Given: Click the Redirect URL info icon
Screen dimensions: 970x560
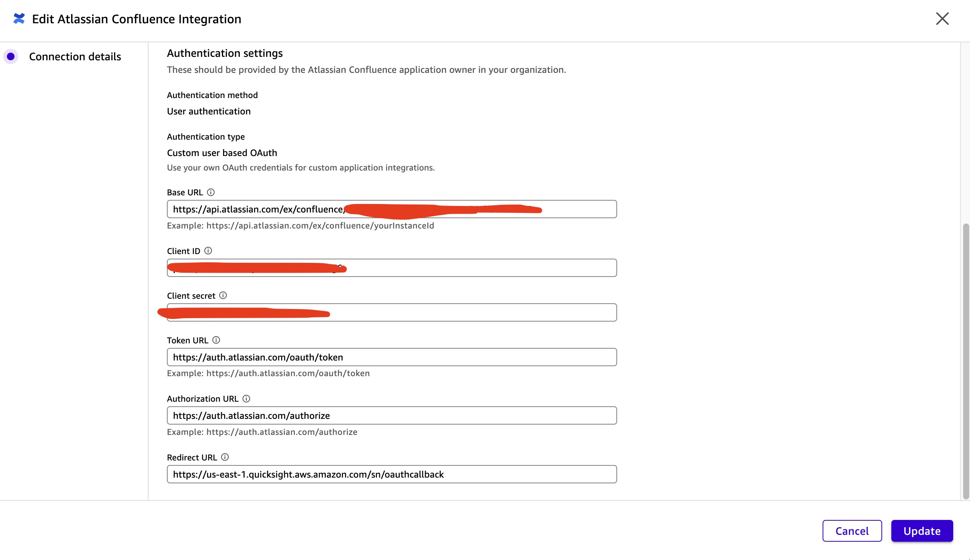Looking at the screenshot, I should pos(225,457).
